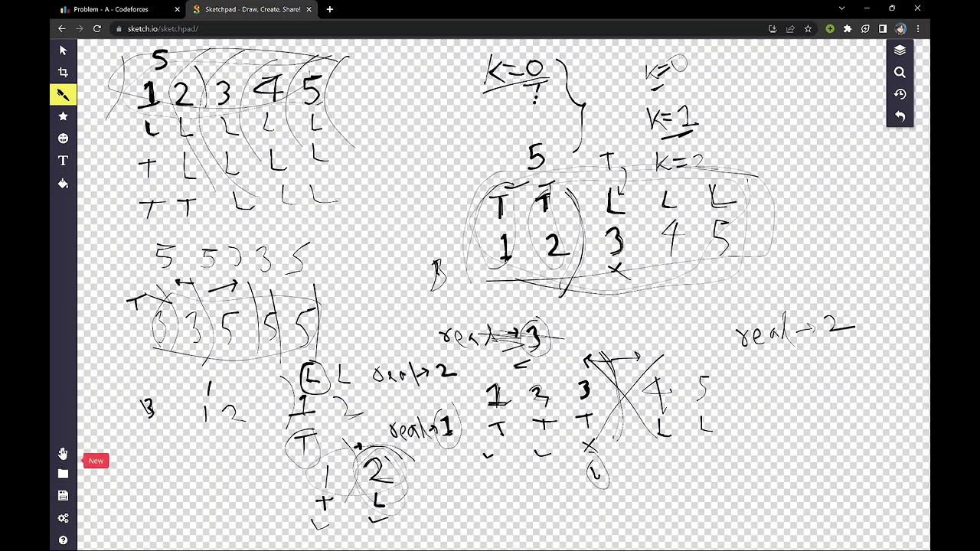Viewport: 980px width, 551px height.
Task: Open the history clock icon
Action: (900, 94)
